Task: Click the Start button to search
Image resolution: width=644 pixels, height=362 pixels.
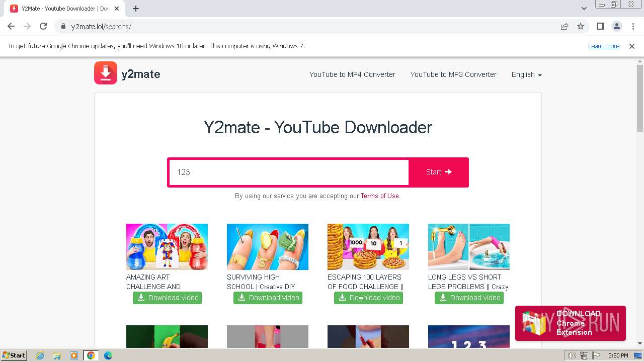Action: [x=439, y=172]
